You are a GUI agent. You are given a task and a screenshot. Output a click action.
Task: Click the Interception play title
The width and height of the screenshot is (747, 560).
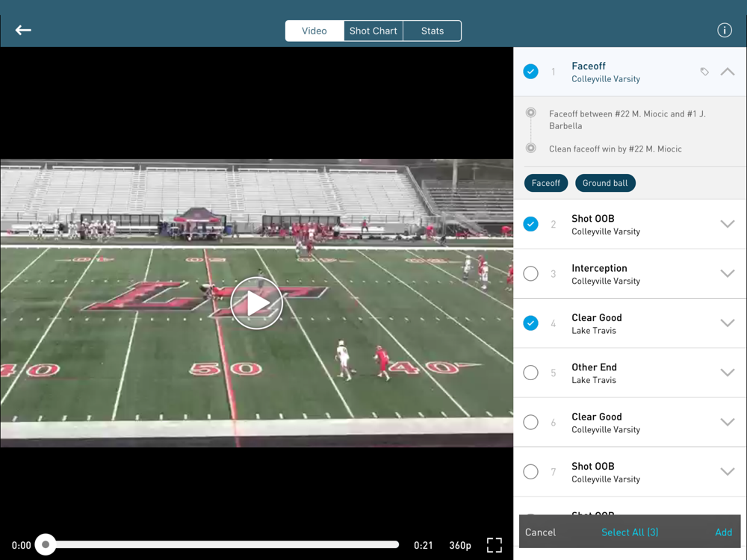click(599, 268)
